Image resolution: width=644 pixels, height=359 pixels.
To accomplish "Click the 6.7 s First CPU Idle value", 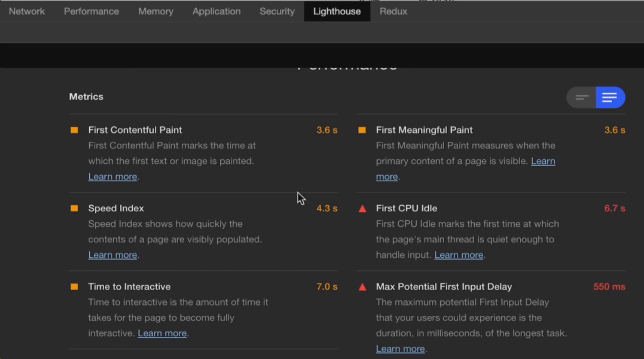I will tap(615, 208).
